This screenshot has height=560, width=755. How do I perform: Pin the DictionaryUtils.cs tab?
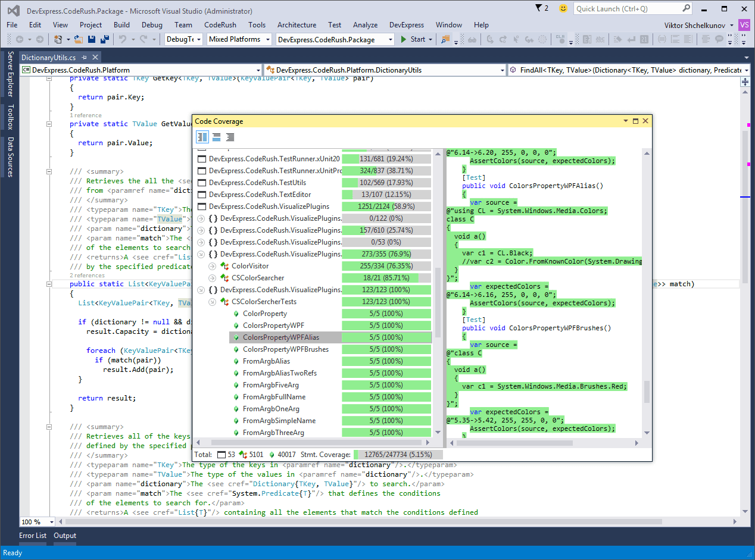pos(85,58)
